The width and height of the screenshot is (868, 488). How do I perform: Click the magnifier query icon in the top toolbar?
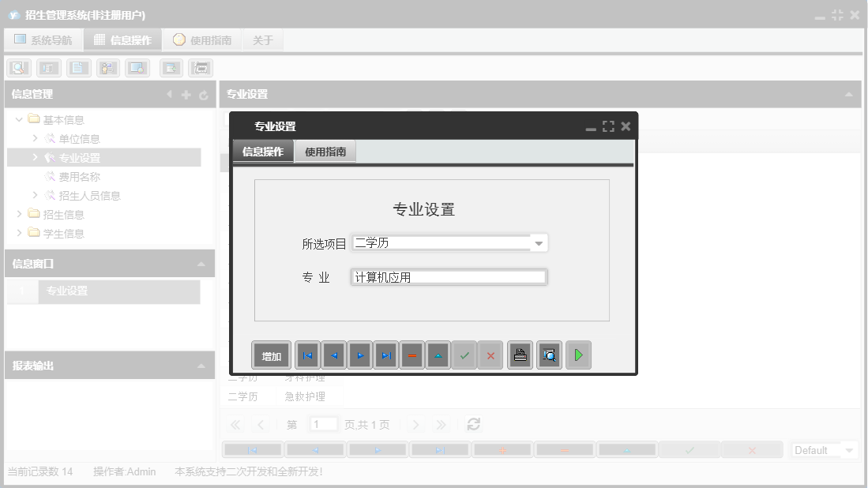coord(18,67)
